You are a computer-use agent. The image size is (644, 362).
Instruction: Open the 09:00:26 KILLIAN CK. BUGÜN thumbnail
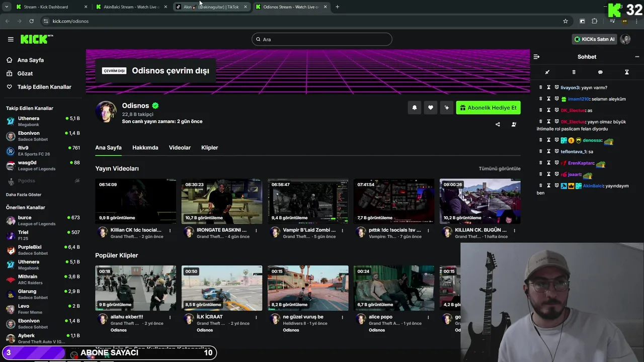click(480, 201)
